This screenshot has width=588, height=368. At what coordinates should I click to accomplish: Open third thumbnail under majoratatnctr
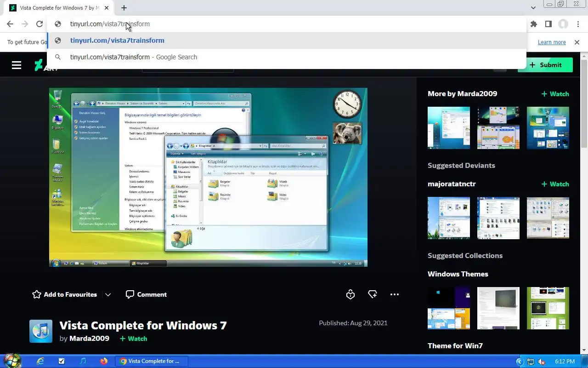[548, 218]
